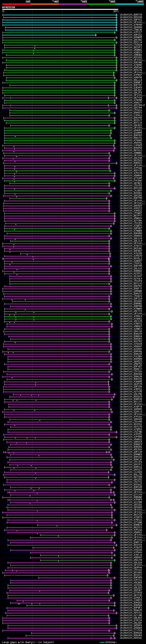Click the purple arrowhead ending the UniRef100_B9RTM5 bar

click(x=111, y=266)
